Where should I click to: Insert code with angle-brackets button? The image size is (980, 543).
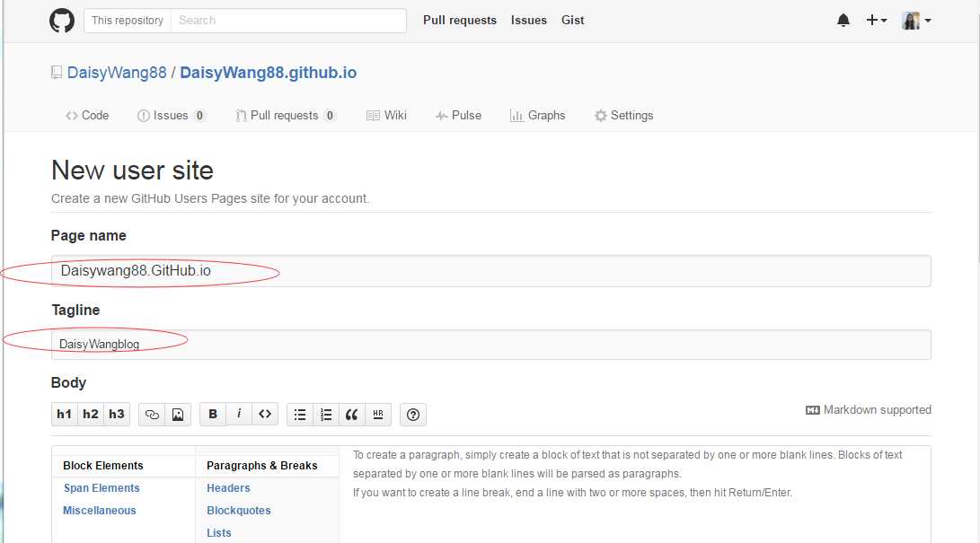265,415
